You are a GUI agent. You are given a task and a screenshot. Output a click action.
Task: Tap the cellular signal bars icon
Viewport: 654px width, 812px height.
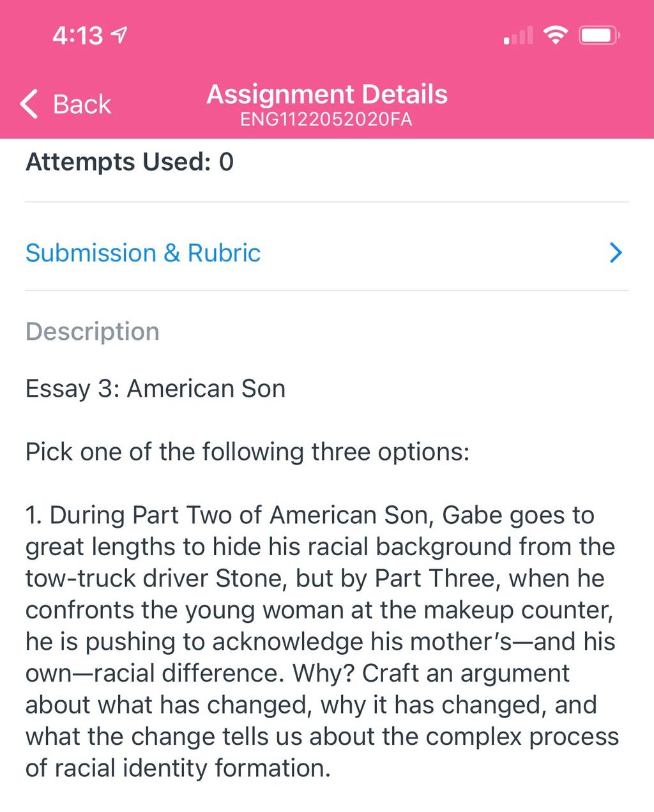point(518,36)
